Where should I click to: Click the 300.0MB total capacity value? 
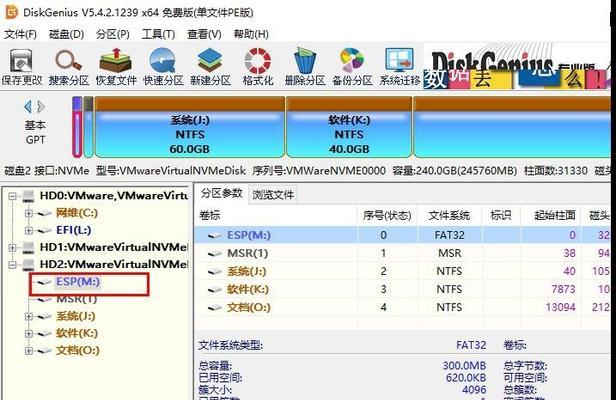pos(464,366)
